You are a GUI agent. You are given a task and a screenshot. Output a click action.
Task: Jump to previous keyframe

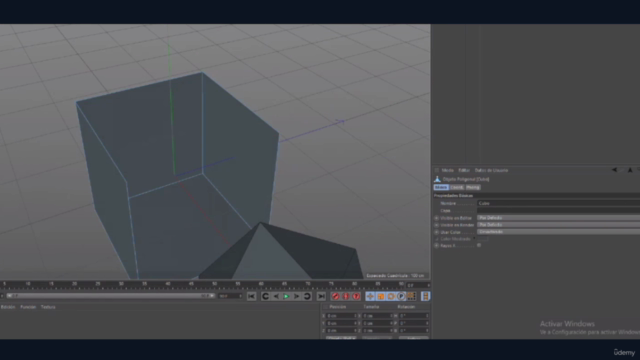pyautogui.click(x=265, y=296)
